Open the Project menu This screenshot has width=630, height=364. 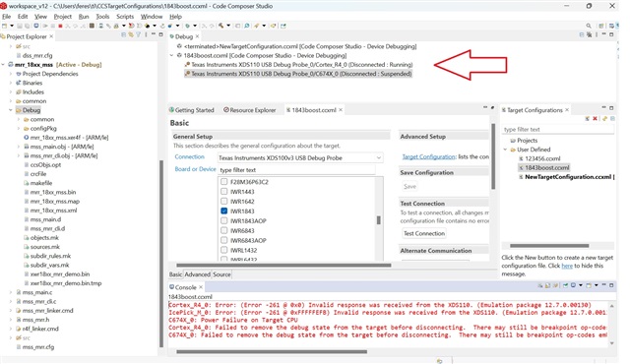point(63,17)
